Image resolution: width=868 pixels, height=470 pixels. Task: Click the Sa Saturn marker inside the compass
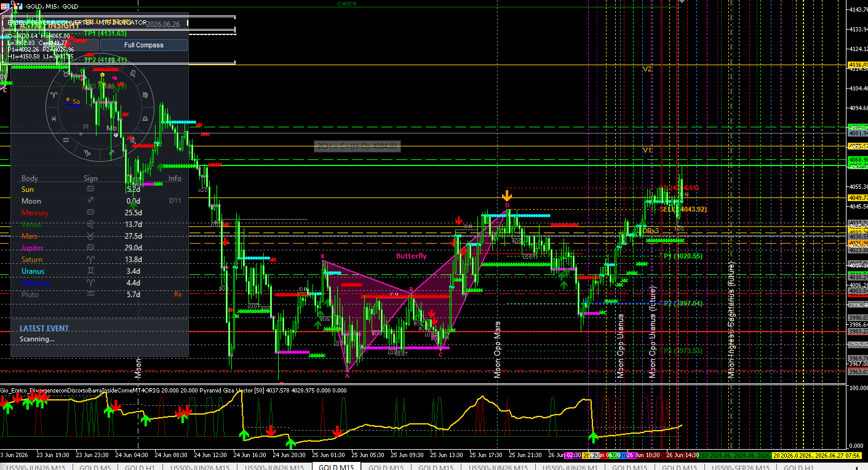point(76,102)
